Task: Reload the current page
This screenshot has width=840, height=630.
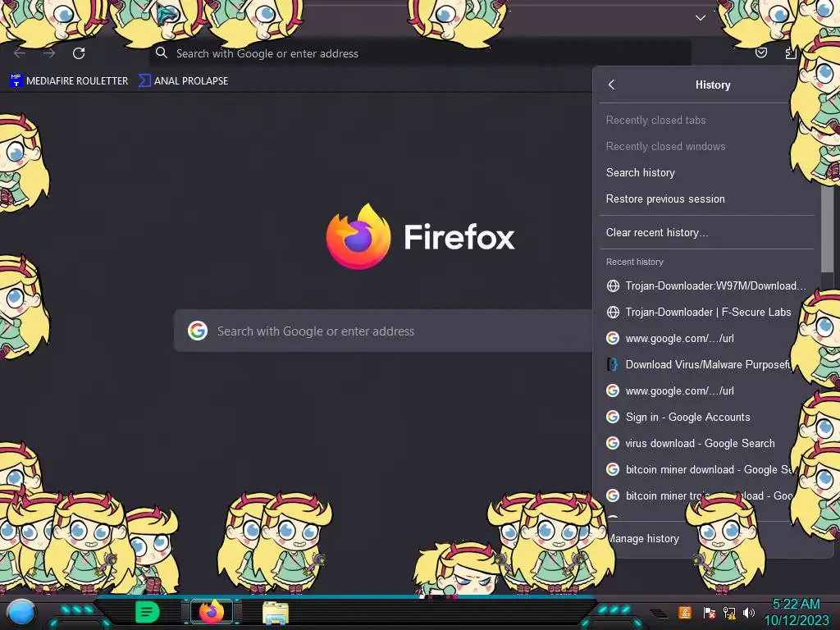Action: [79, 53]
